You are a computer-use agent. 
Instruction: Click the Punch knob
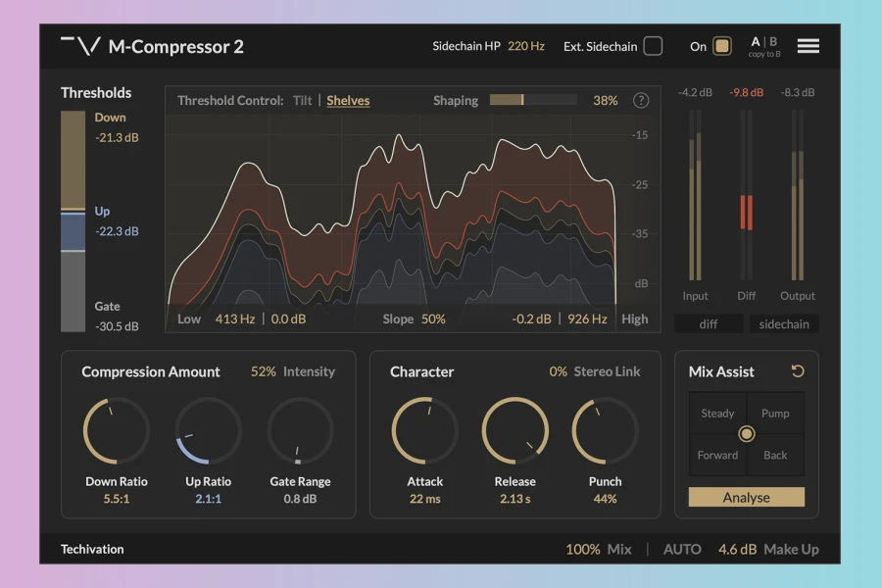605,431
